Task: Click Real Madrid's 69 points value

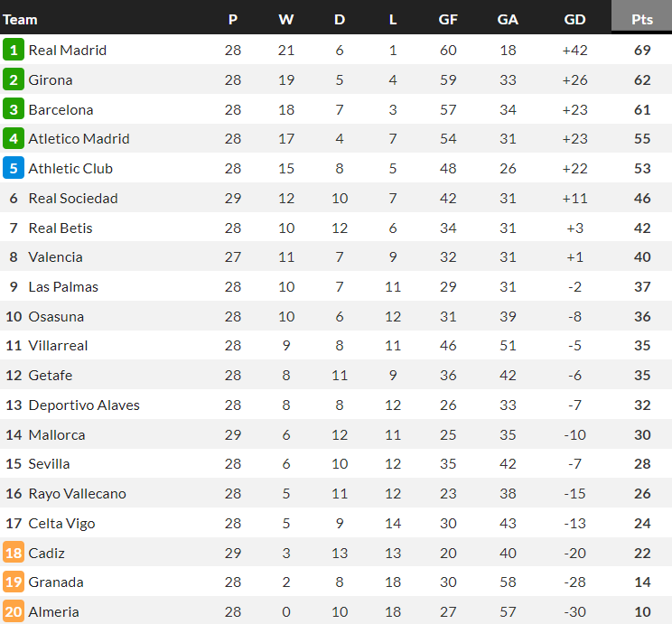Action: coord(642,51)
